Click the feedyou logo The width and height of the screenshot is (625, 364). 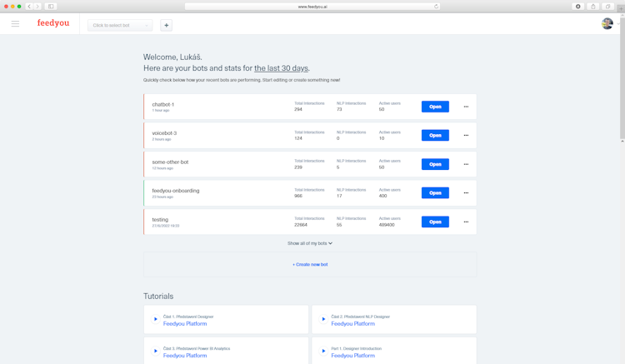53,23
